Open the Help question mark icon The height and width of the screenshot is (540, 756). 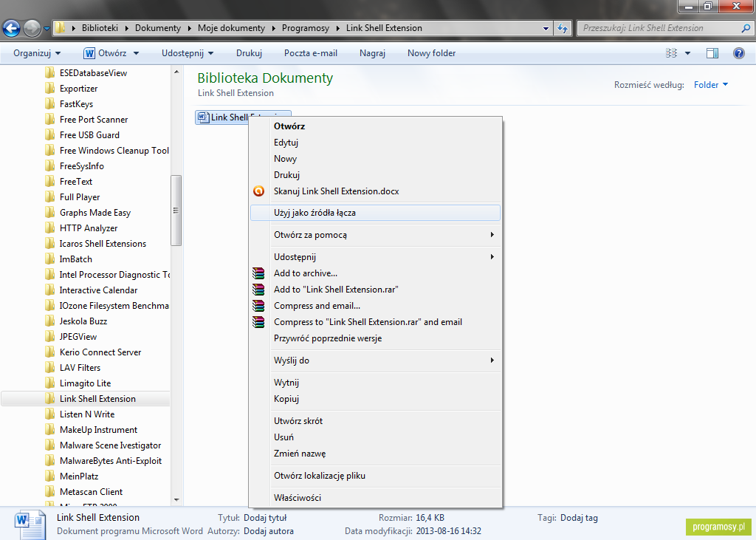[x=738, y=53]
